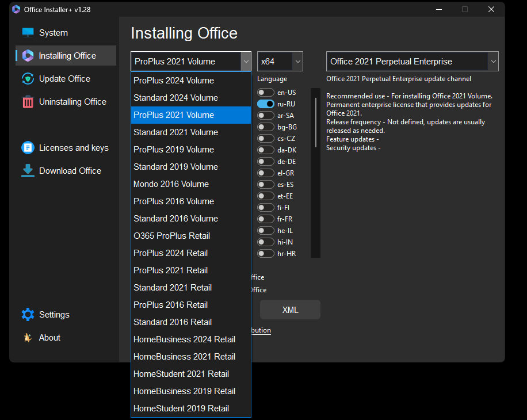Screen dimensions: 527x420
Task: Toggle the da-DK language switch
Action: pos(266,150)
